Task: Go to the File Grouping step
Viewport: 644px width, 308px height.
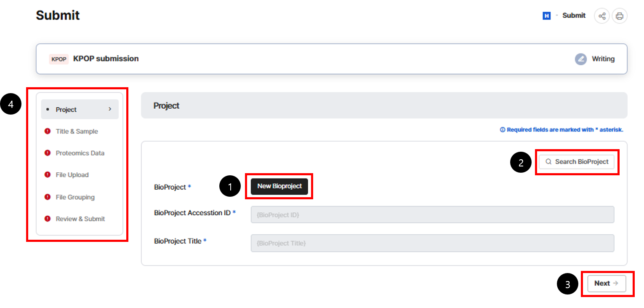Action: [75, 197]
